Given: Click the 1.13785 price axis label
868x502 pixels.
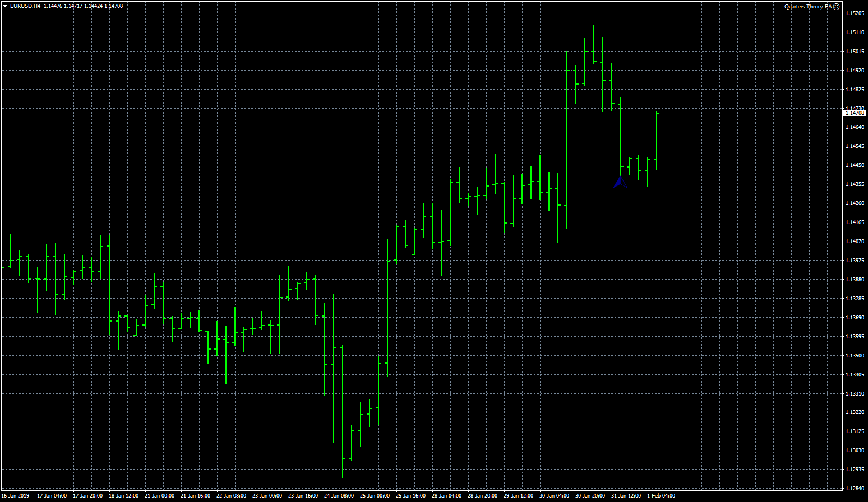Looking at the screenshot, I should point(855,299).
